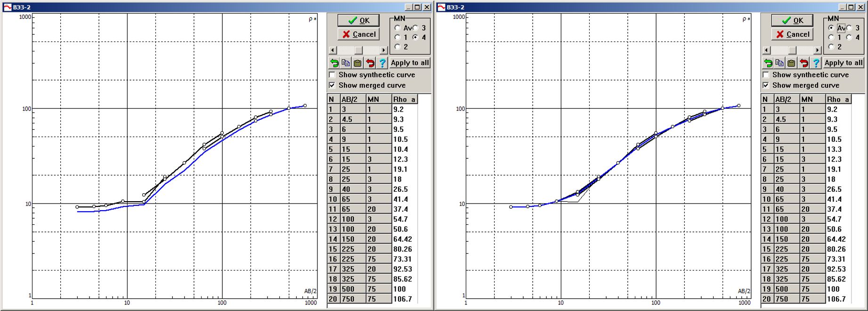Uncheck 'Show merged curve' in left window
Image resolution: width=868 pixels, height=311 pixels.
332,85
